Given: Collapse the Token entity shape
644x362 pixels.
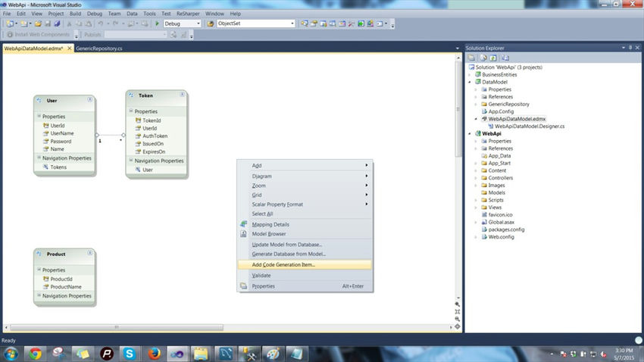Looking at the screenshot, I should click(x=182, y=95).
